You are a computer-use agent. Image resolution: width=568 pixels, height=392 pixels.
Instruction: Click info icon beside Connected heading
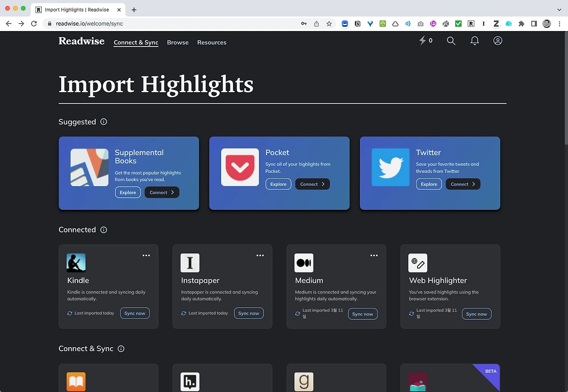coord(104,230)
